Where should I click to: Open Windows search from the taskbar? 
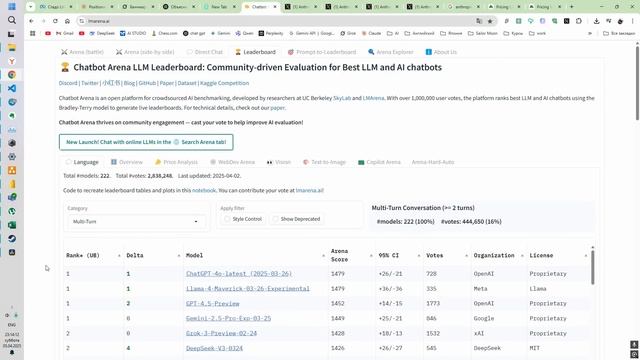click(x=12, y=20)
